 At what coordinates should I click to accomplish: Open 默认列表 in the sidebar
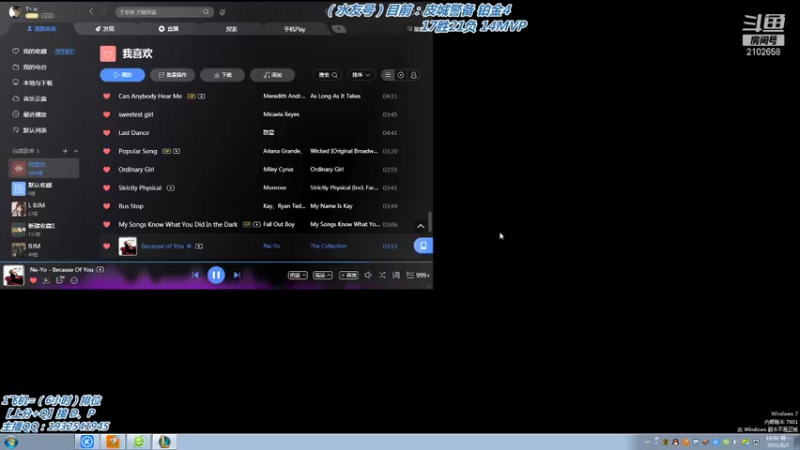[35, 130]
